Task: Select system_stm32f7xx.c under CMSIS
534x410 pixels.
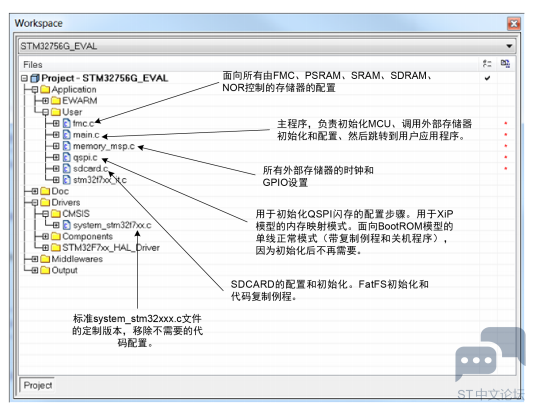Action: [x=112, y=225]
